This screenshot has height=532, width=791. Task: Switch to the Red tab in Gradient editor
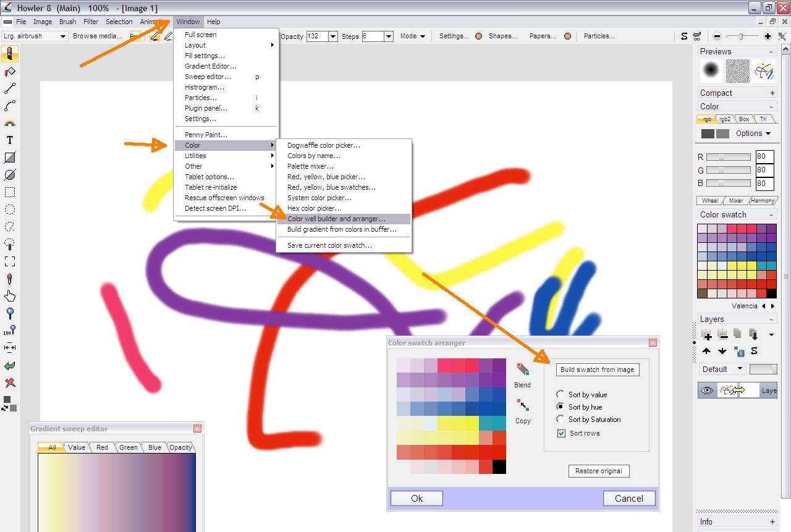point(102,447)
